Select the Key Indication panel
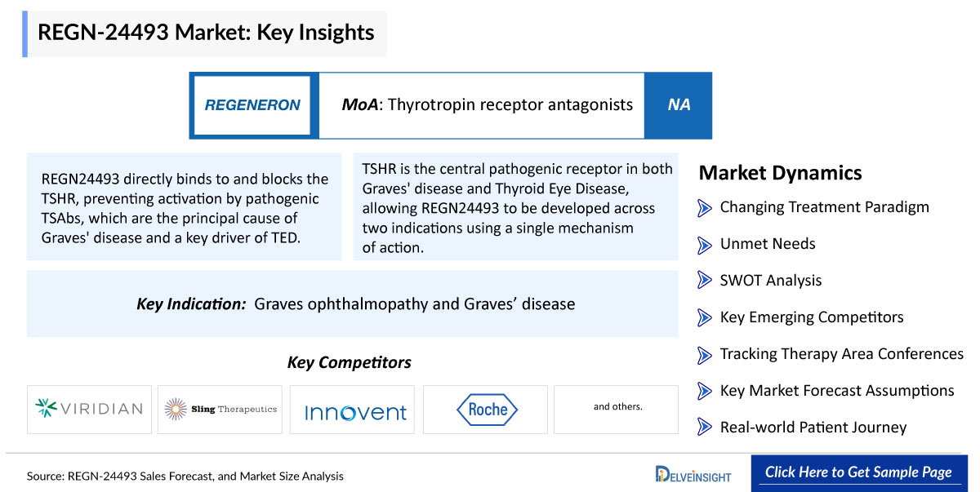The image size is (980, 492). click(x=353, y=304)
